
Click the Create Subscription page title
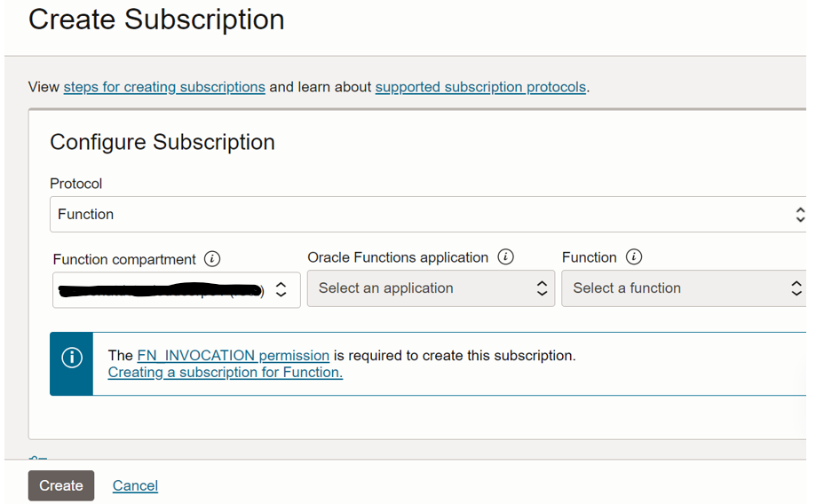(x=156, y=20)
